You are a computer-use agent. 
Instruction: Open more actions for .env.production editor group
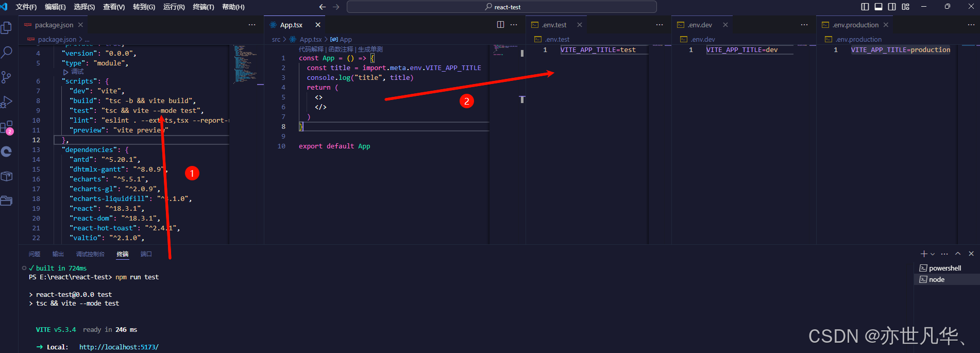971,25
